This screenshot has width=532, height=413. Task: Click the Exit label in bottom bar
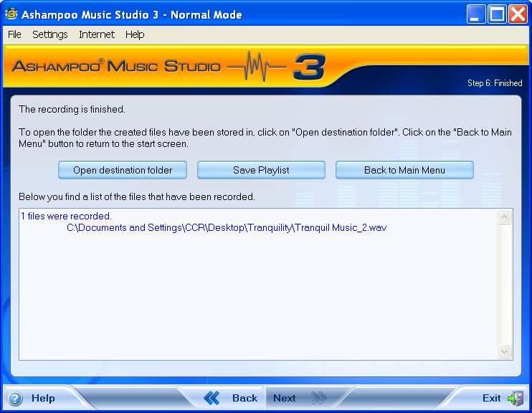(x=491, y=398)
